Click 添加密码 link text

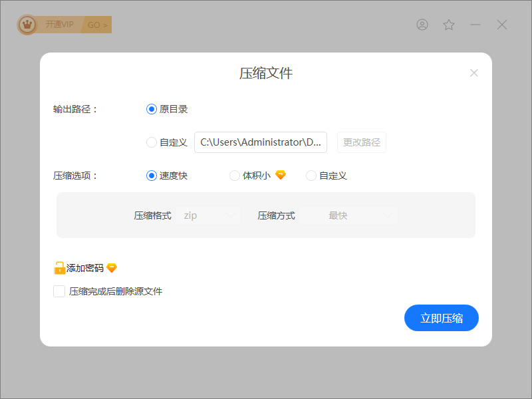[85, 268]
